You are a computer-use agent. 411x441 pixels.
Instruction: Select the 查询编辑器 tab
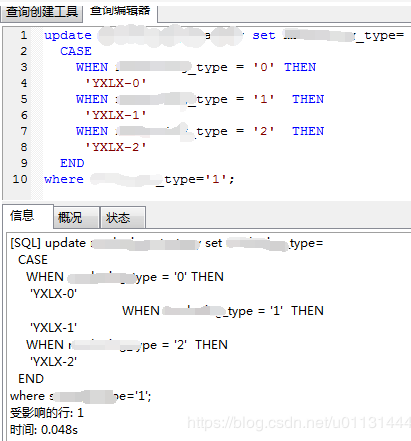[x=120, y=11]
